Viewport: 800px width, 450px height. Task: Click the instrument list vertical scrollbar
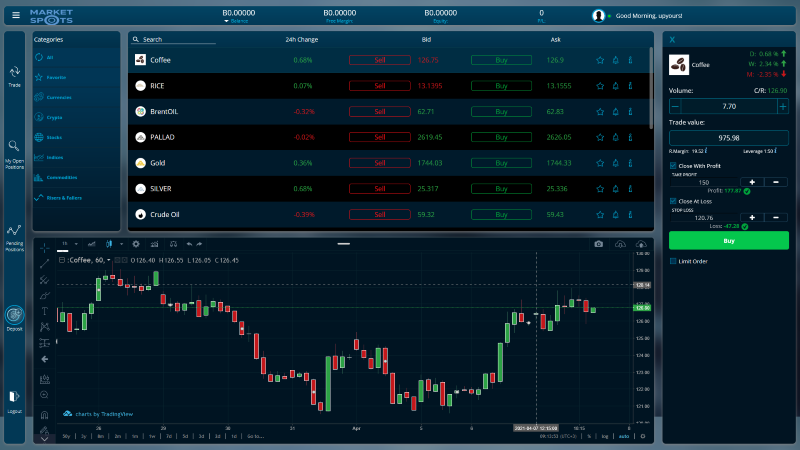click(651, 88)
